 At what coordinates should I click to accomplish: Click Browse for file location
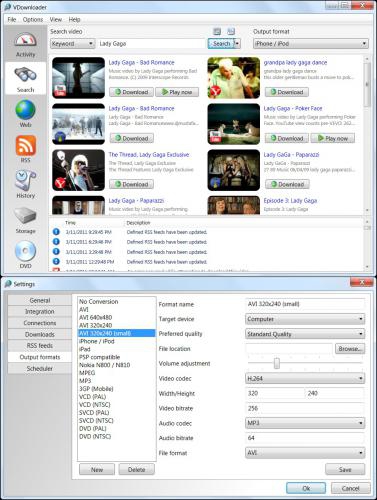coord(350,349)
